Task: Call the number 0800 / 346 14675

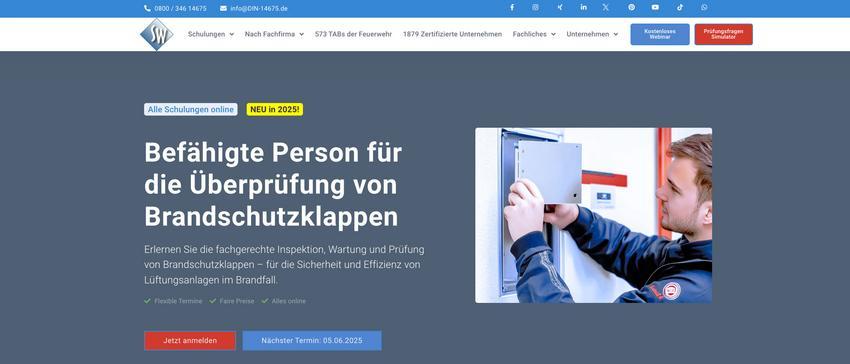Action: pyautogui.click(x=180, y=9)
